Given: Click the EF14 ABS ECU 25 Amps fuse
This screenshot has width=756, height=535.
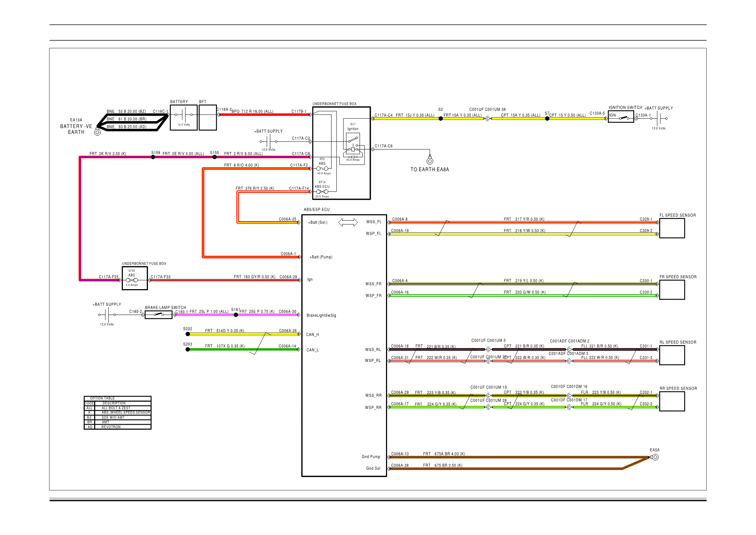Looking at the screenshot, I should 322,192.
